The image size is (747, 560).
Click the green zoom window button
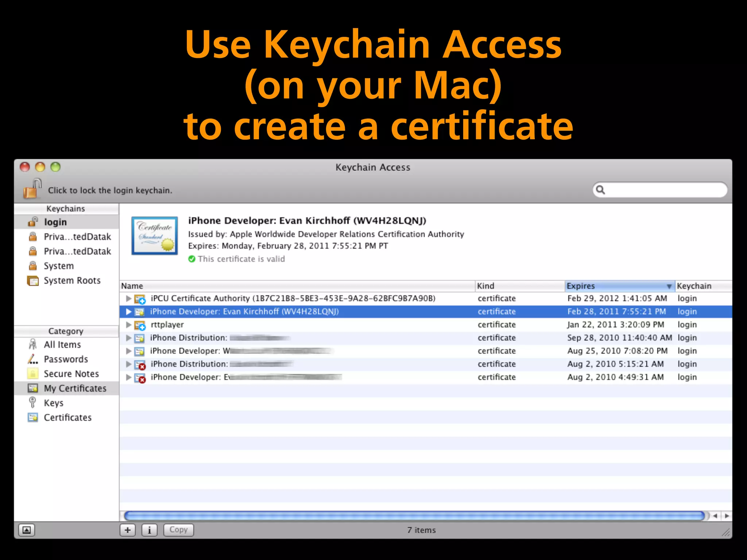(x=55, y=167)
